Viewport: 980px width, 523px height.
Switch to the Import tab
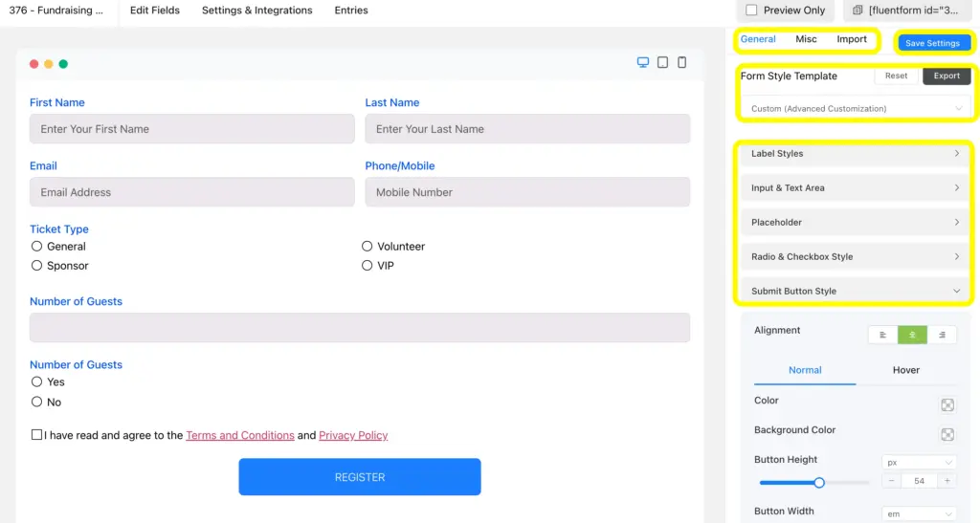click(851, 38)
